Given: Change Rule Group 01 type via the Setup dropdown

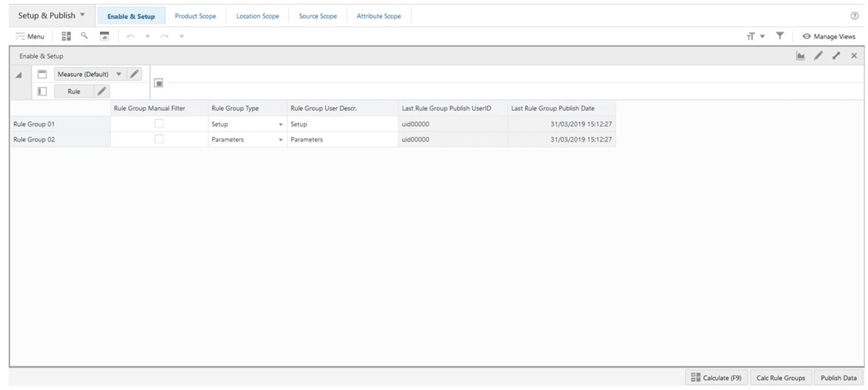Looking at the screenshot, I should point(281,123).
